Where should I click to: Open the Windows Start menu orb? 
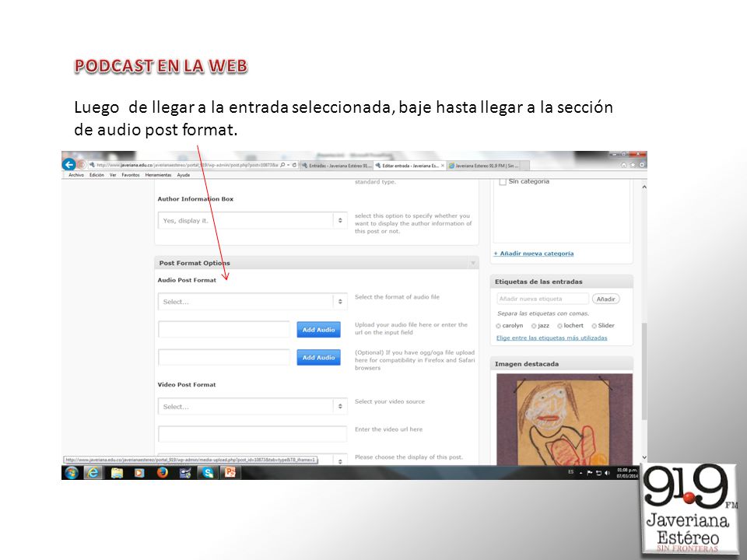pyautogui.click(x=72, y=472)
